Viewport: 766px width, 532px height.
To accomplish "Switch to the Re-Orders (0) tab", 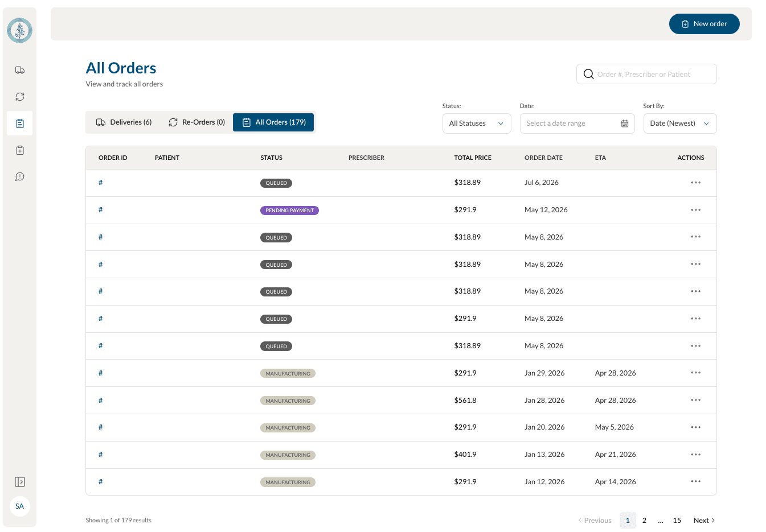I will click(197, 122).
